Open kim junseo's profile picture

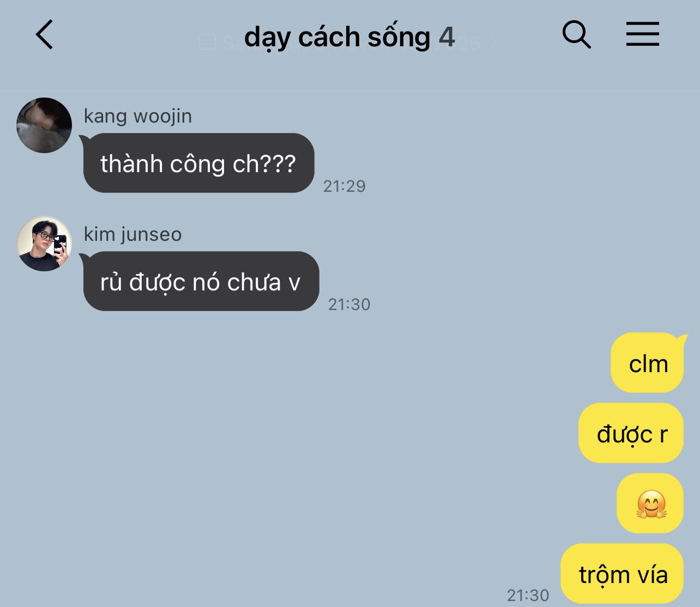coord(44,244)
